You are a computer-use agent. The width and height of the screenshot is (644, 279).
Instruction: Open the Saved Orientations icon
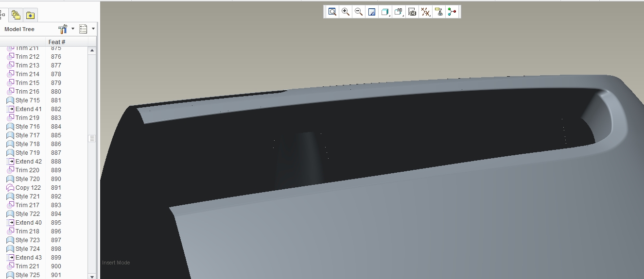tap(399, 12)
